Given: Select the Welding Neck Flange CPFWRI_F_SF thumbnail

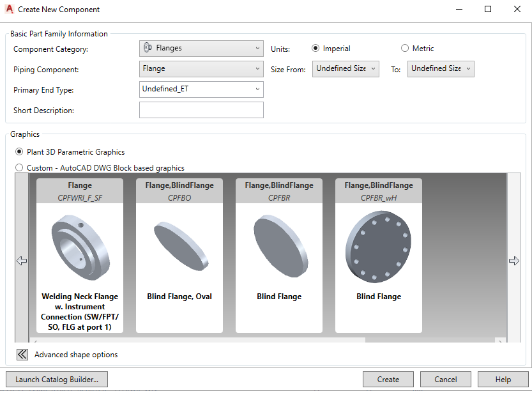Looking at the screenshot, I should (x=80, y=256).
